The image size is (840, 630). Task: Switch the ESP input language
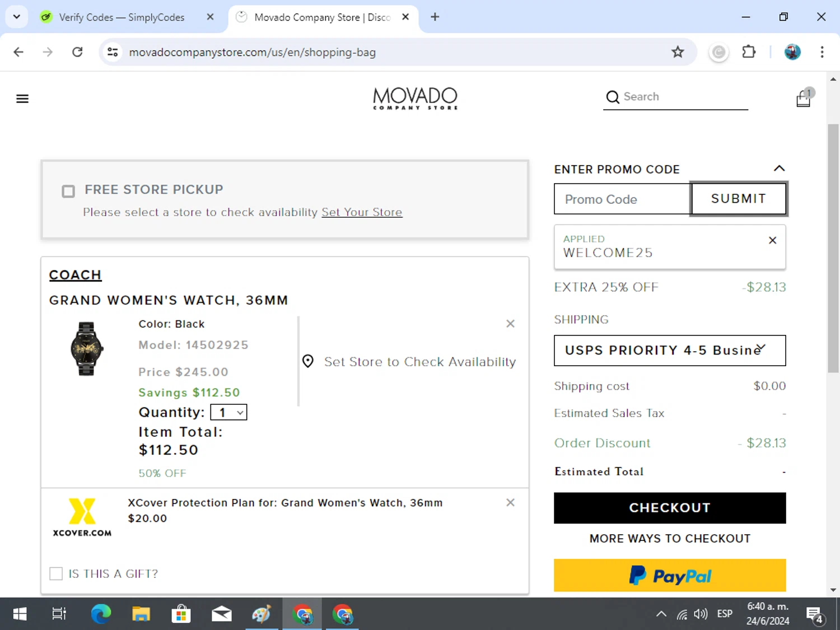725,614
